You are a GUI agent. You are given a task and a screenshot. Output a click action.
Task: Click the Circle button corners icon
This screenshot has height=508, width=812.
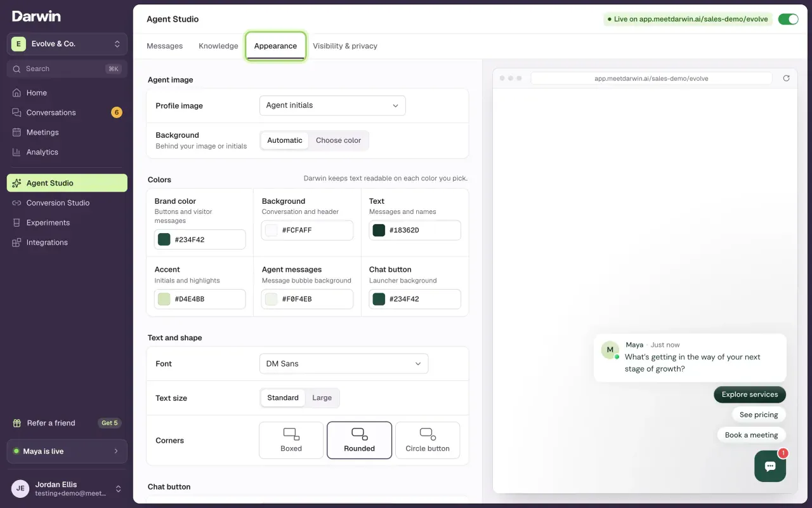428,434
